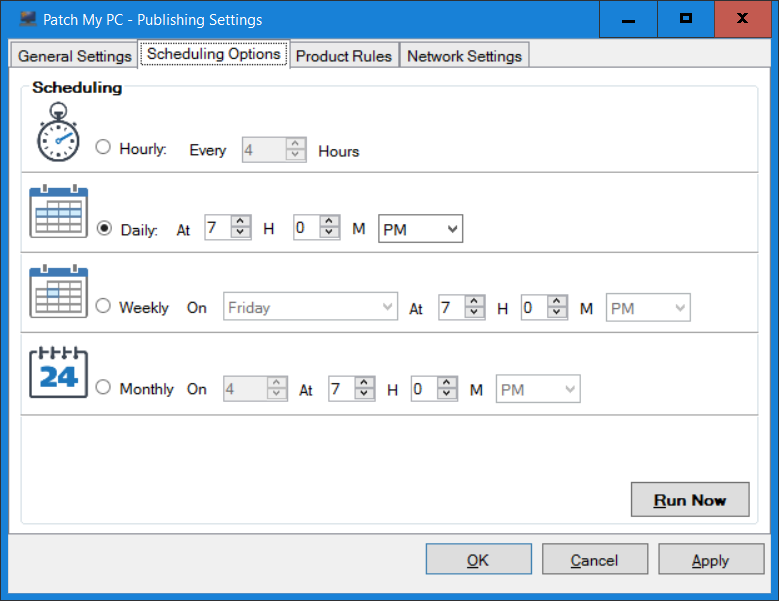The image size is (779, 601).
Task: Click the Run Now button
Action: click(690, 499)
